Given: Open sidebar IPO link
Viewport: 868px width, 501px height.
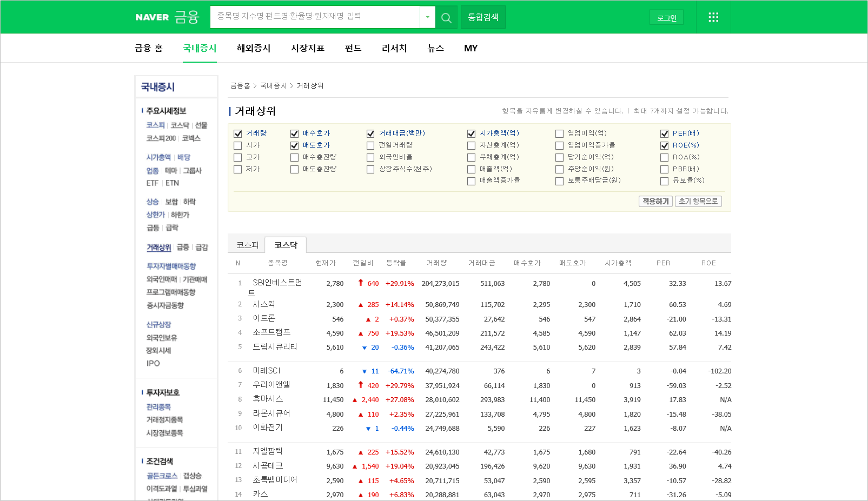Looking at the screenshot, I should (x=153, y=364).
